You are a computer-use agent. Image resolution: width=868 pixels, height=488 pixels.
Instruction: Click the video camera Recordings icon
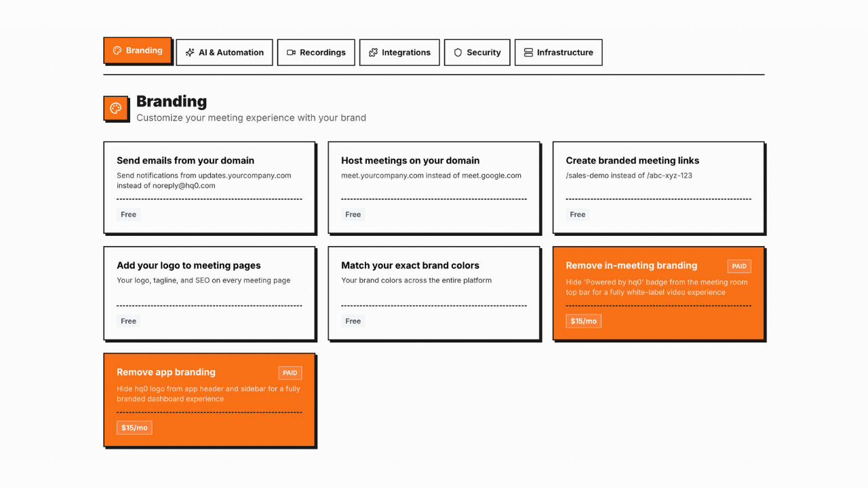coord(291,52)
